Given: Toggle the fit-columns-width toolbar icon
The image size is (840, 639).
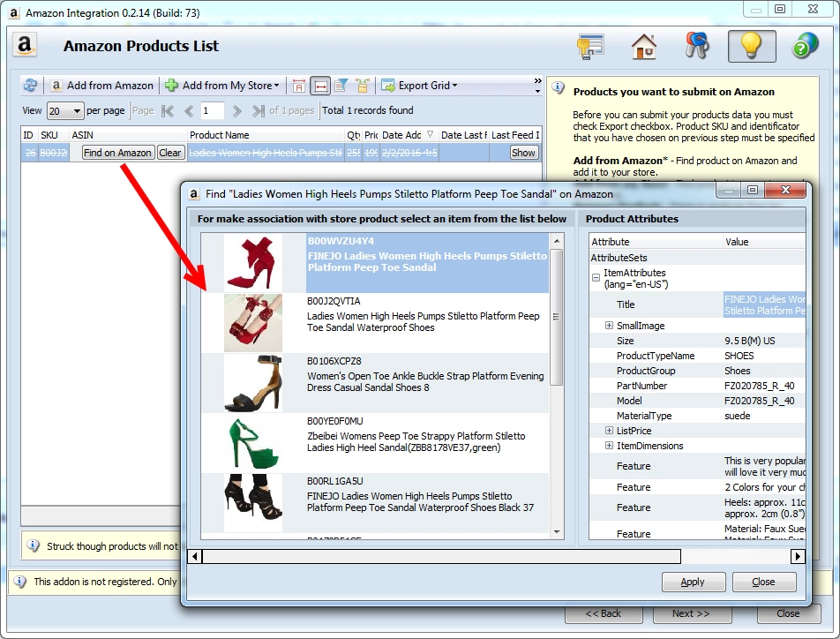Looking at the screenshot, I should [320, 86].
